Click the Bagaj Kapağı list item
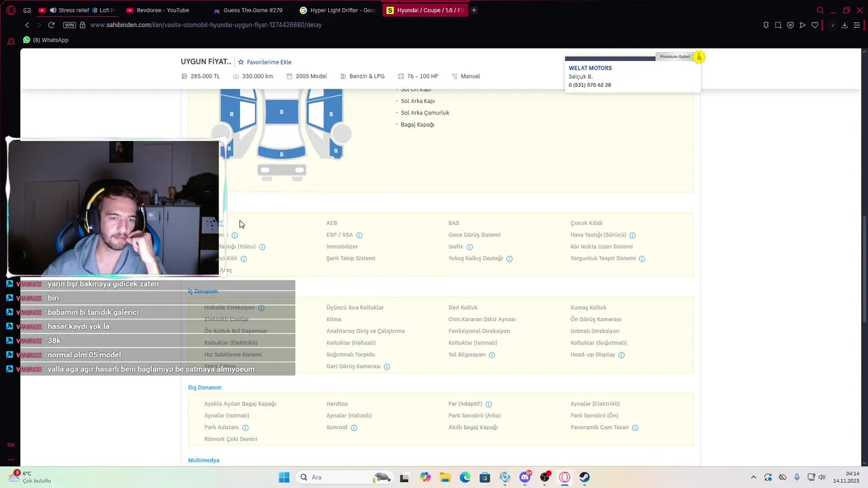 click(x=418, y=125)
